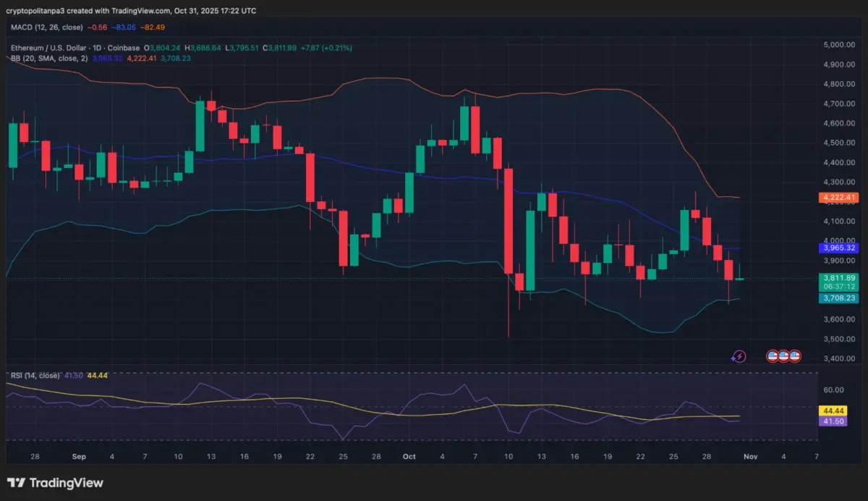Select the BB (20, SMA, close, 2) legend
The height and width of the screenshot is (501, 868).
(48, 58)
